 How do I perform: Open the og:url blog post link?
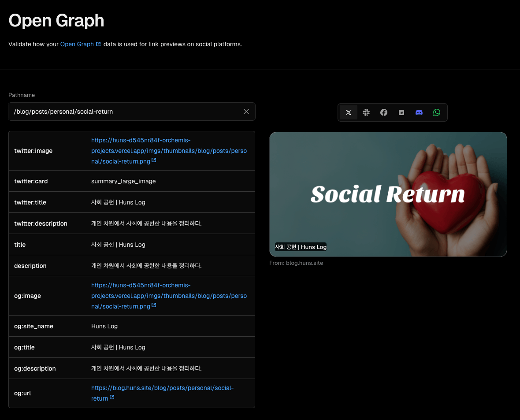[x=162, y=388]
